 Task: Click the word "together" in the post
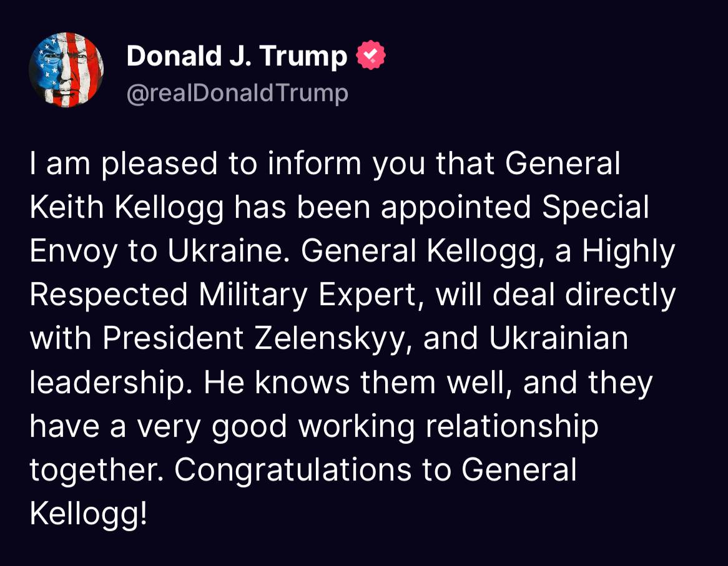click(95, 470)
